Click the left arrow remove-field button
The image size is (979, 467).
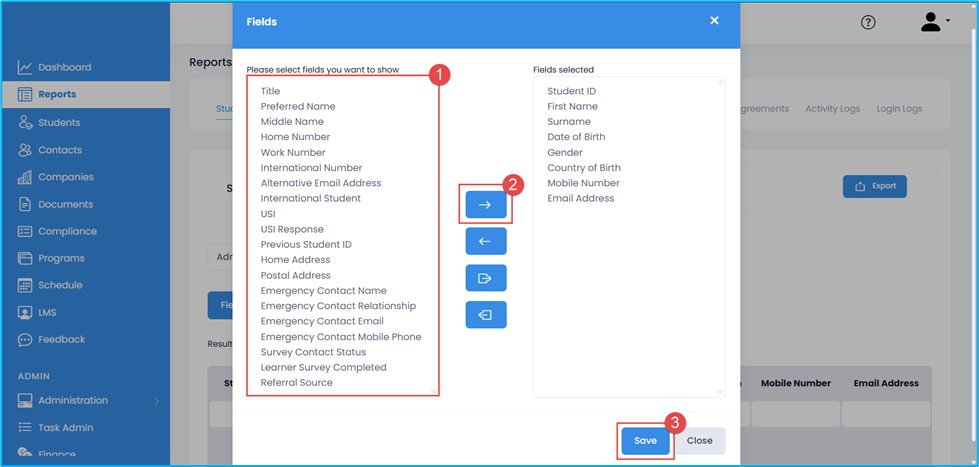[x=485, y=241]
